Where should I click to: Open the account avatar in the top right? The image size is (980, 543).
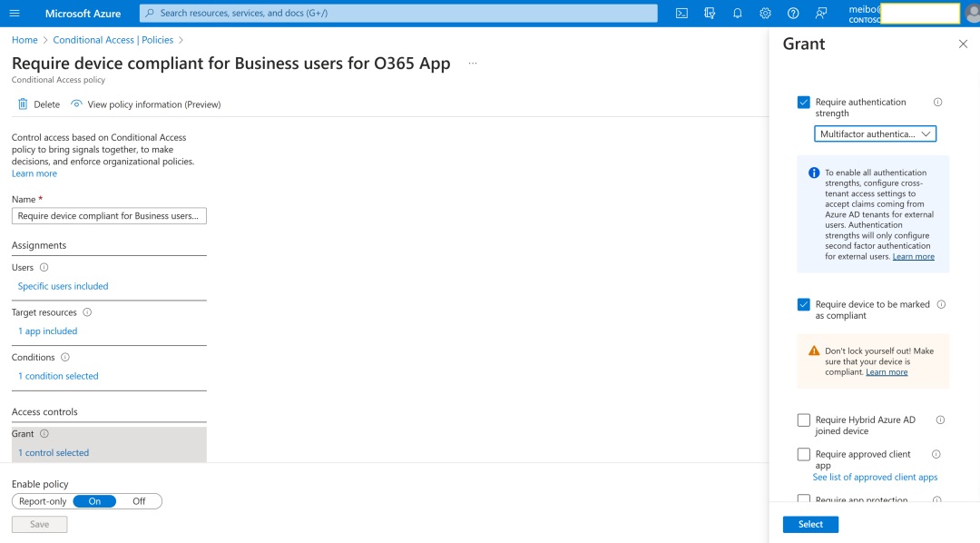(973, 13)
